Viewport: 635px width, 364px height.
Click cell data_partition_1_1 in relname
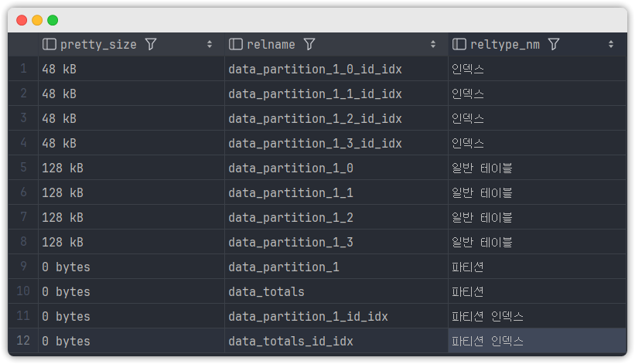tap(336, 192)
